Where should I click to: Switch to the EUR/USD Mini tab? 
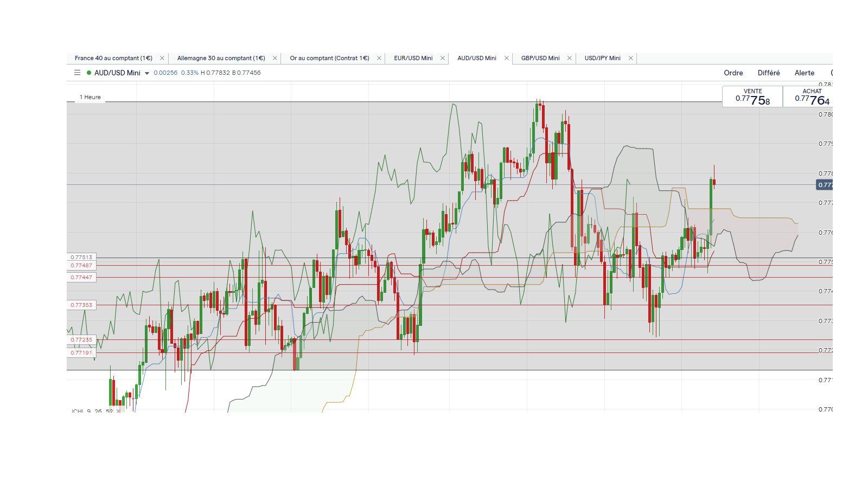coord(413,58)
